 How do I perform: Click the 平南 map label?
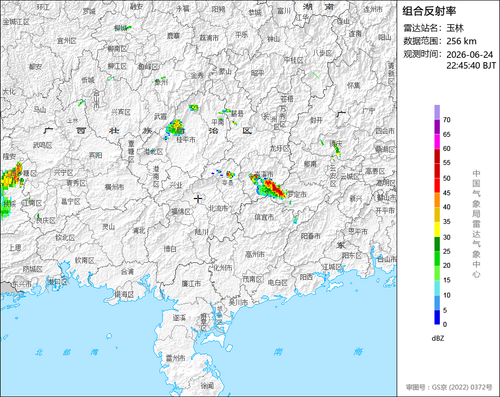click(217, 122)
